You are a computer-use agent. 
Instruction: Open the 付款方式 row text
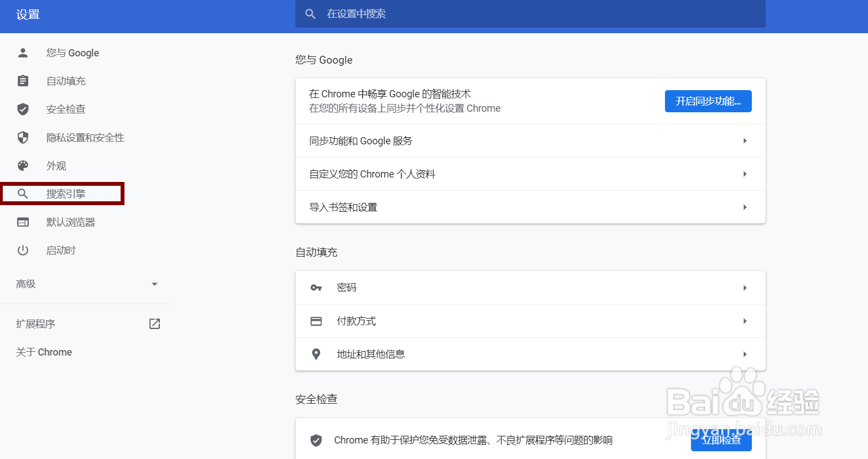(x=356, y=321)
